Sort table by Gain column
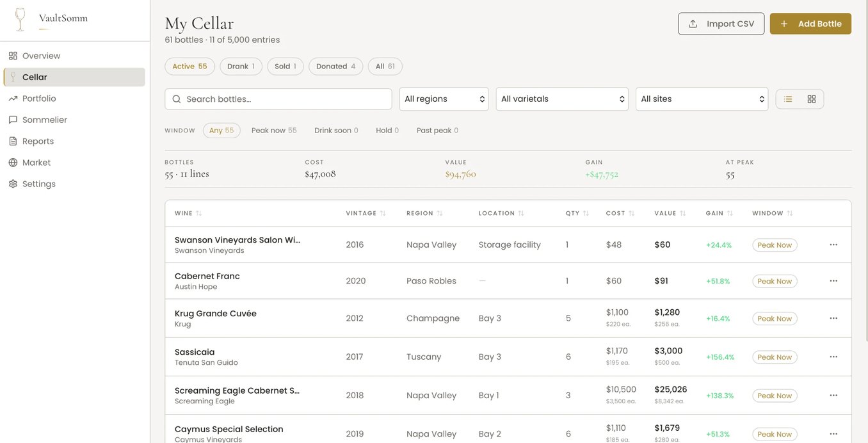 (719, 213)
